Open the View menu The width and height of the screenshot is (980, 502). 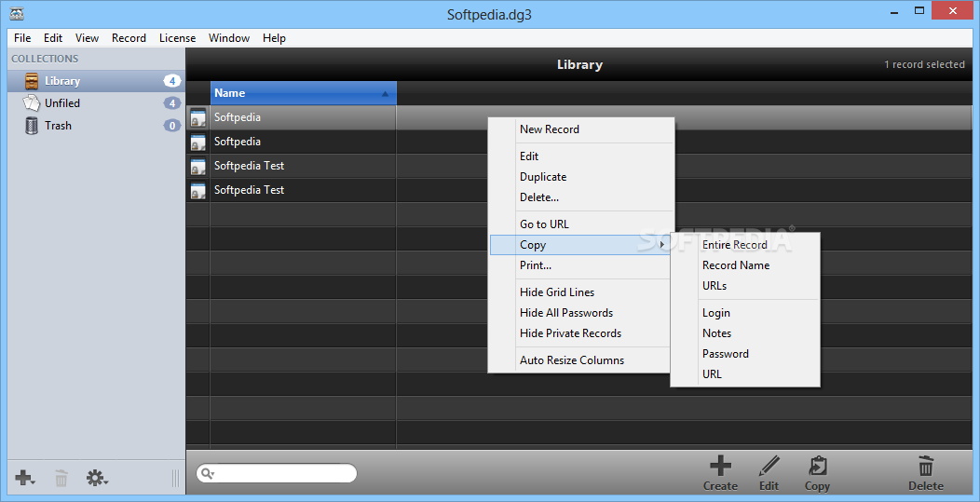point(87,38)
